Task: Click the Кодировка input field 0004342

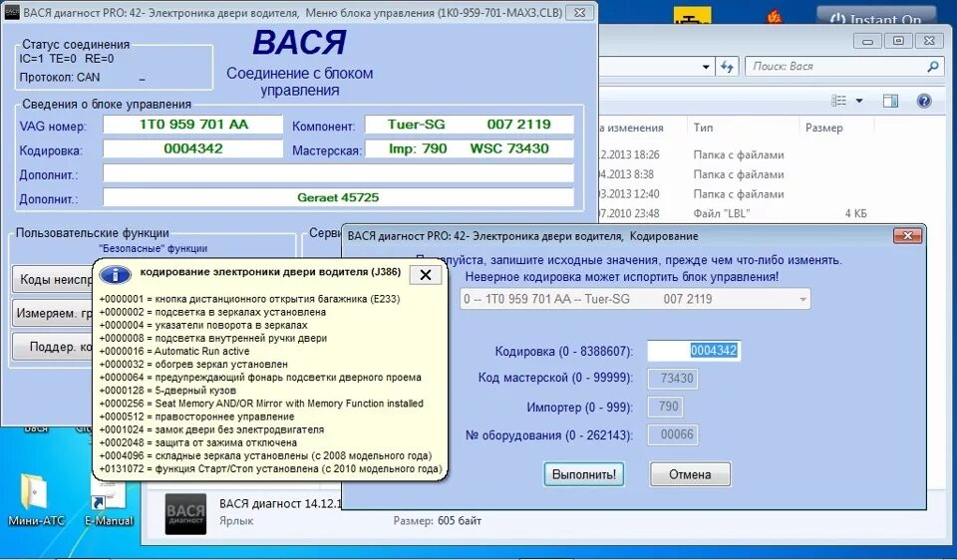Action: pos(694,351)
